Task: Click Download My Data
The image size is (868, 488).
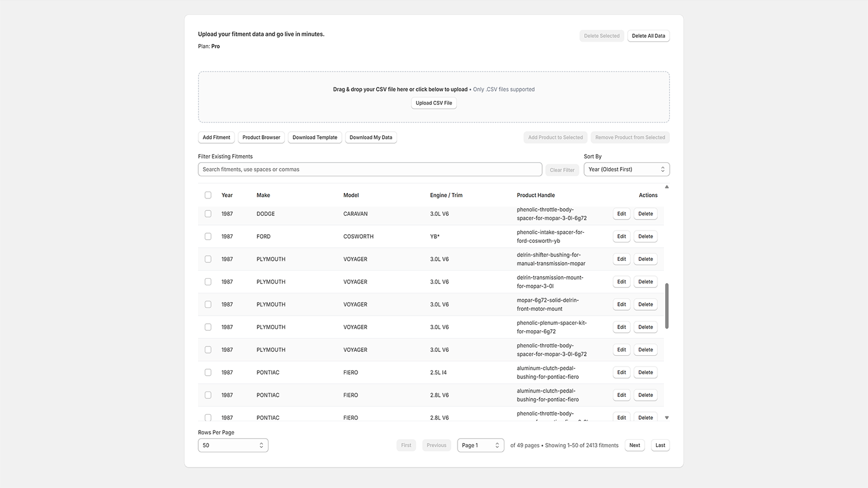Action: click(371, 137)
